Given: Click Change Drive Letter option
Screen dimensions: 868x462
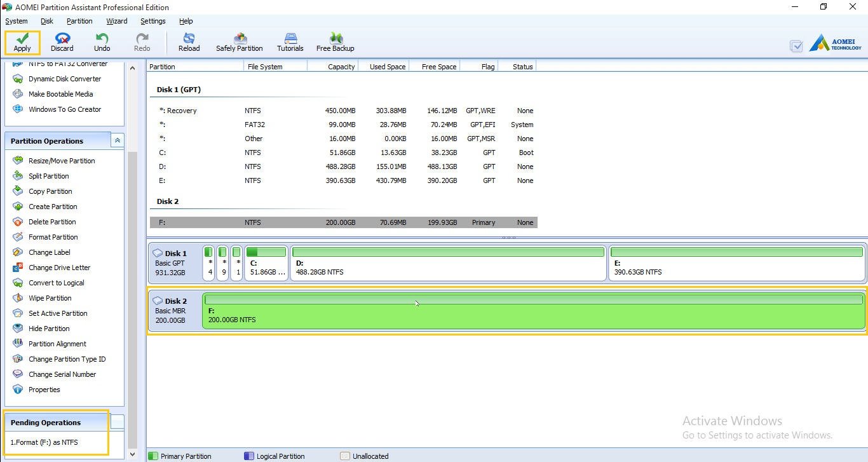Looking at the screenshot, I should point(59,268).
